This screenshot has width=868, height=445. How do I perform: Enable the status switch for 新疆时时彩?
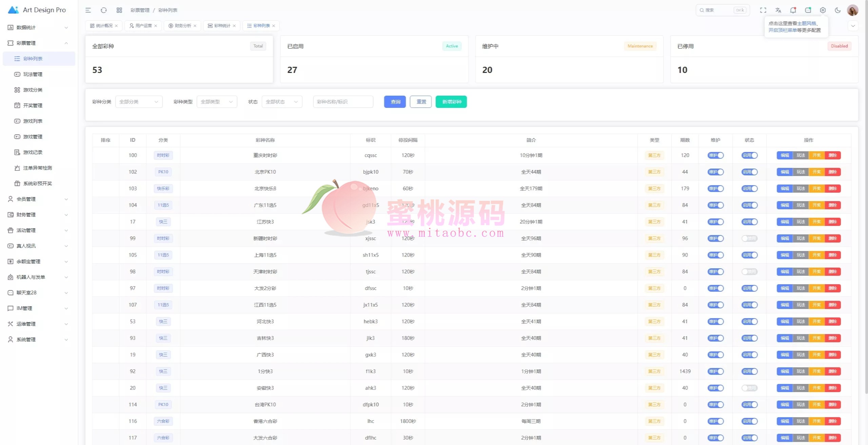[749, 238]
